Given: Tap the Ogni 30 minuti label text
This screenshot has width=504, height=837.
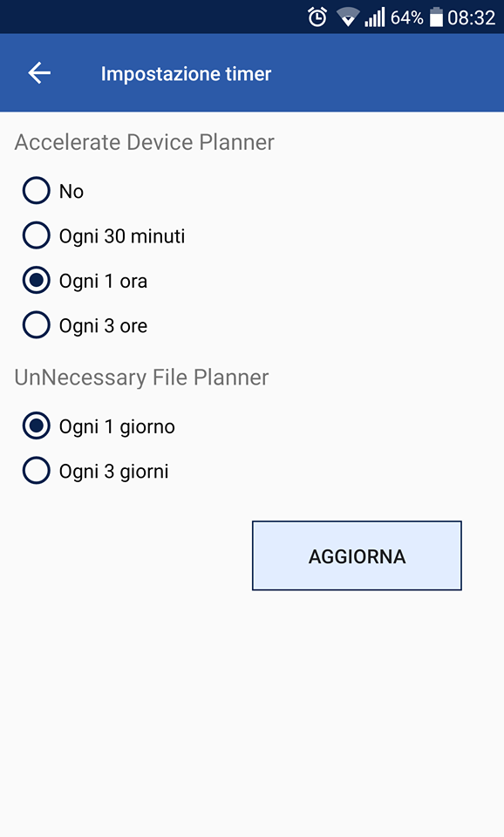Looking at the screenshot, I should click(x=122, y=236).
